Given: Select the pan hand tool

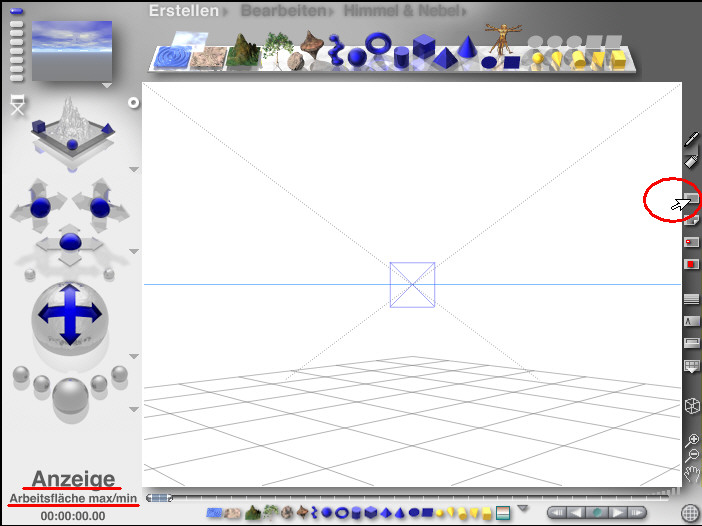Looking at the screenshot, I should 692,475.
